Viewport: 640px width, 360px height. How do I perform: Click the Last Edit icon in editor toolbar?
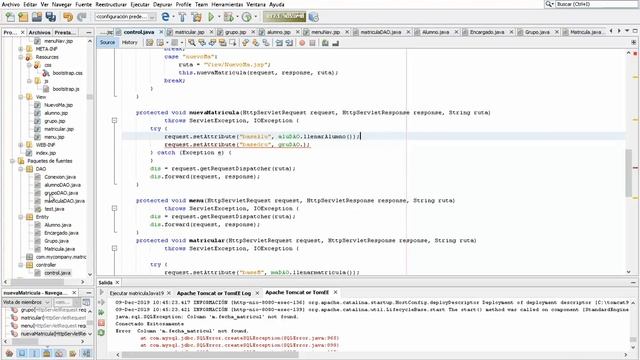tap(150, 43)
